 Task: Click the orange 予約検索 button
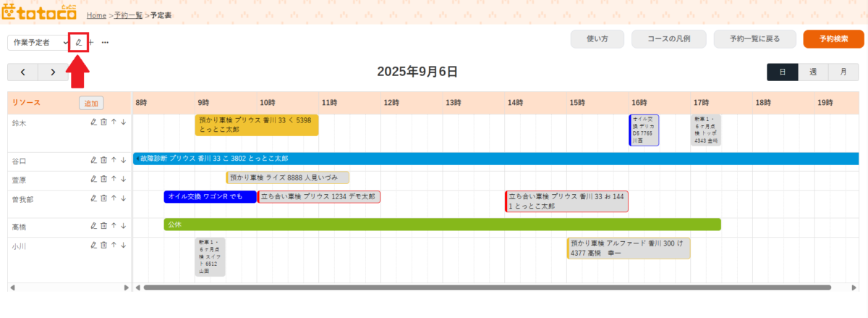tap(833, 39)
